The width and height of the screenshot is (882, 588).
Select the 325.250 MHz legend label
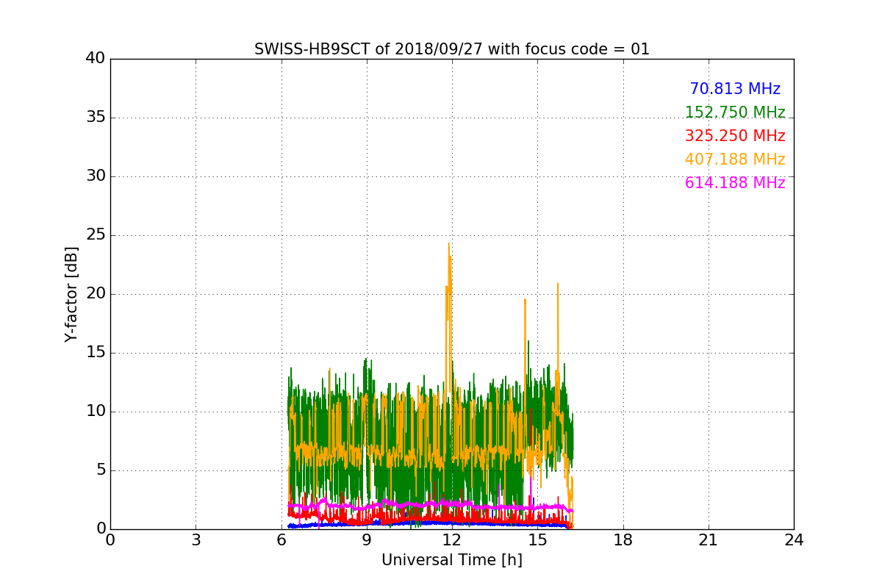pos(735,136)
